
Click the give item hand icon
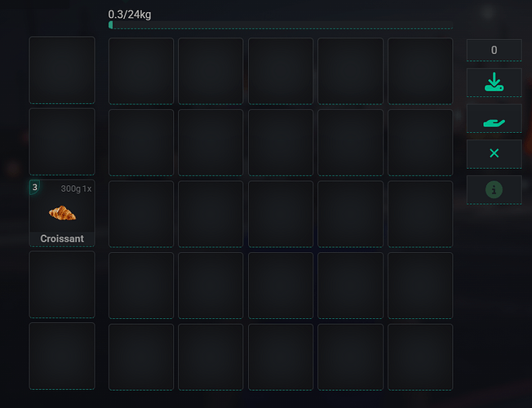[494, 122]
